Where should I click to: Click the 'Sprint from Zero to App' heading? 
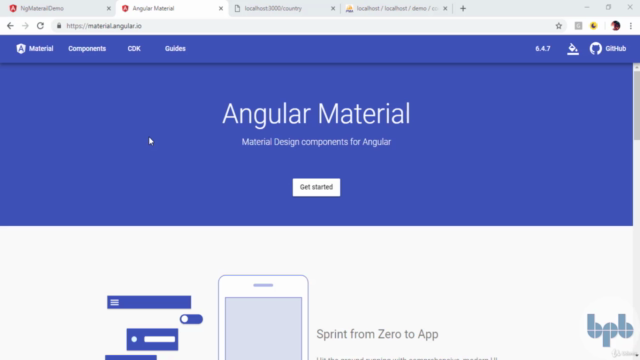377,334
